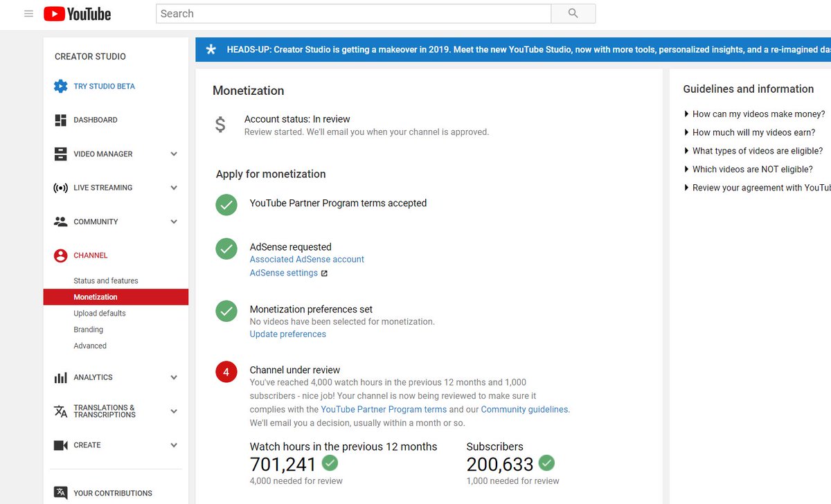Click the search magnifier button

point(573,13)
